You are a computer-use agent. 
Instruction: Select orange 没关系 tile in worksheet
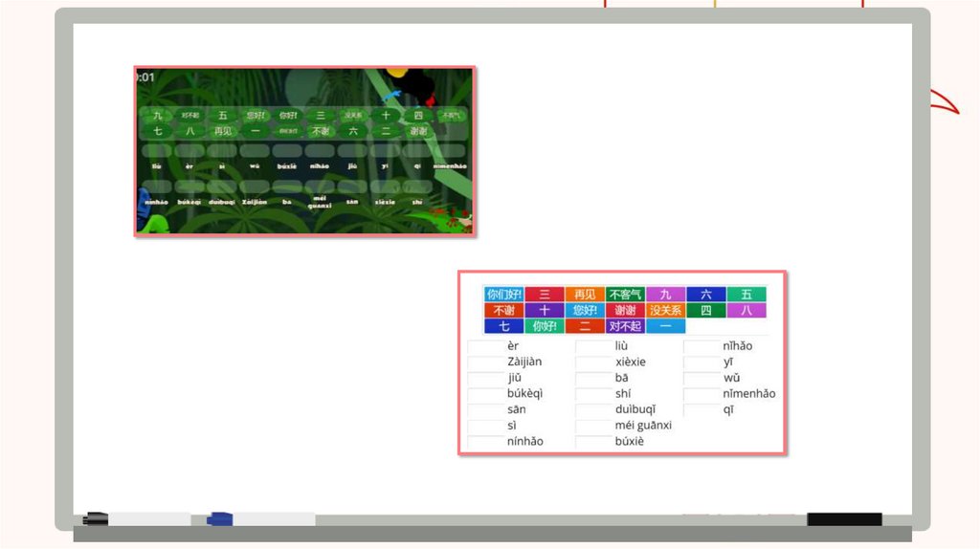(x=666, y=311)
